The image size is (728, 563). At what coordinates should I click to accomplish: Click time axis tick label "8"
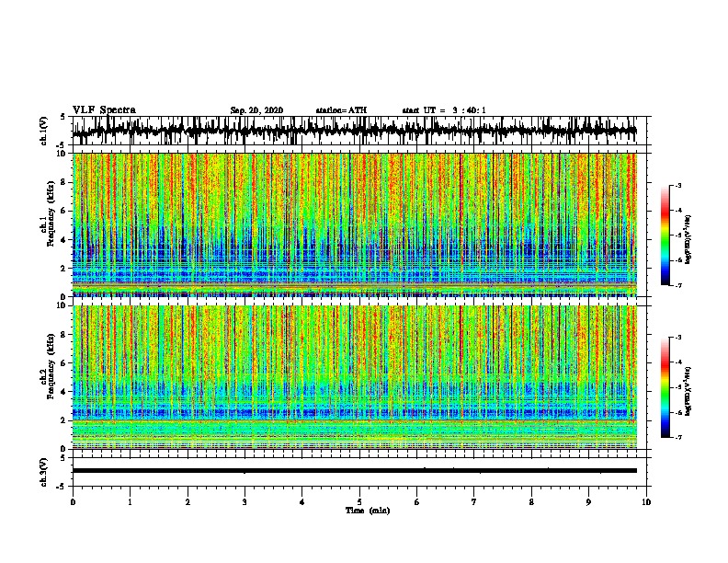pos(531,502)
